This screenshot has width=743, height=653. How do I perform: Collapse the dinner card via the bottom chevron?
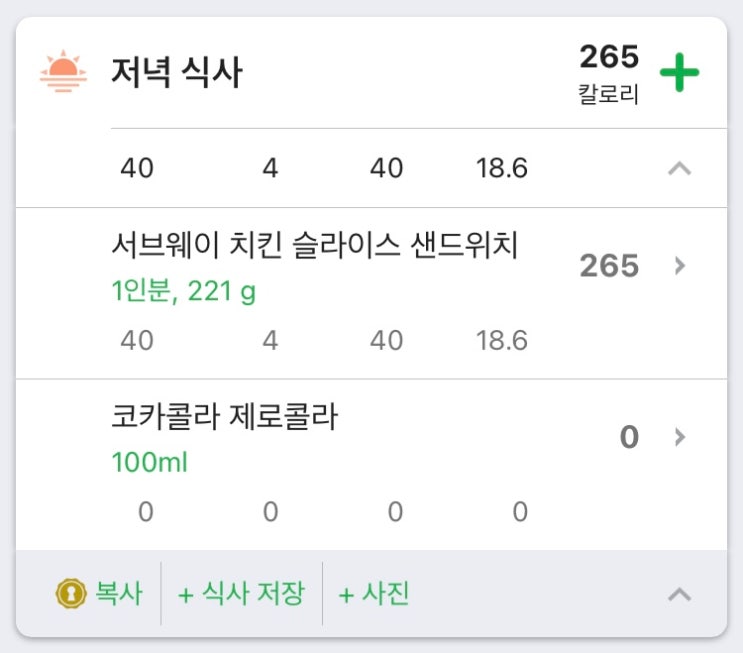click(x=679, y=595)
